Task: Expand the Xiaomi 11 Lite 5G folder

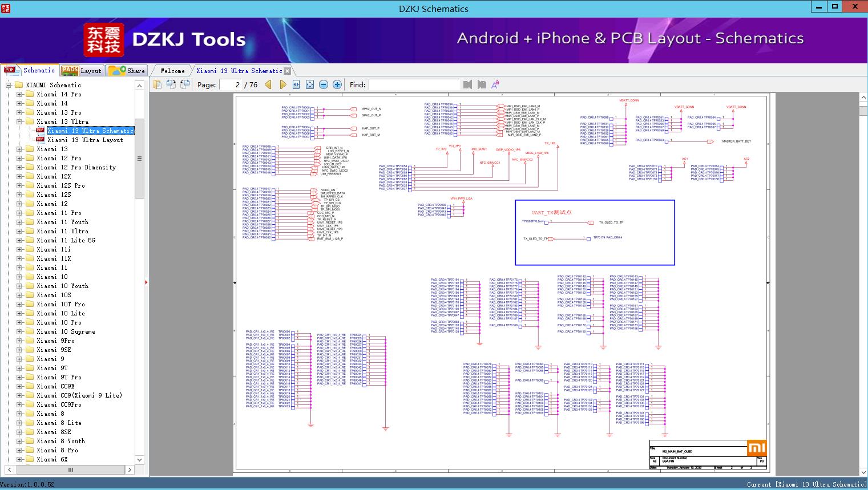Action: point(19,240)
